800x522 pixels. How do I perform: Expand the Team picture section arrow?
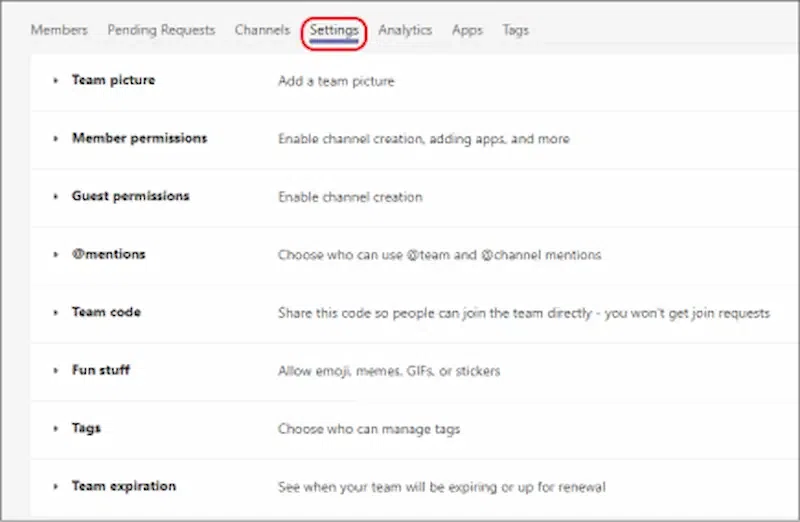coord(56,81)
